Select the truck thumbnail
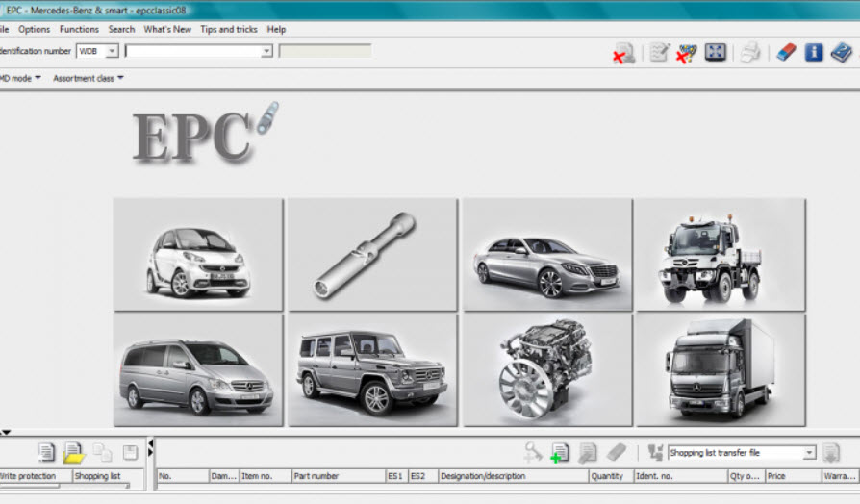The height and width of the screenshot is (504, 860). coord(721,370)
